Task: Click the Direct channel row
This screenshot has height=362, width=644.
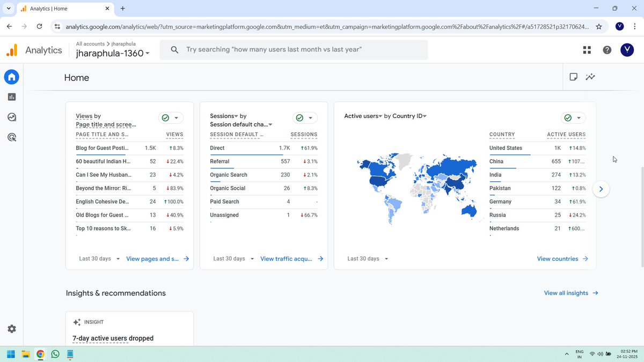Action: click(264, 148)
